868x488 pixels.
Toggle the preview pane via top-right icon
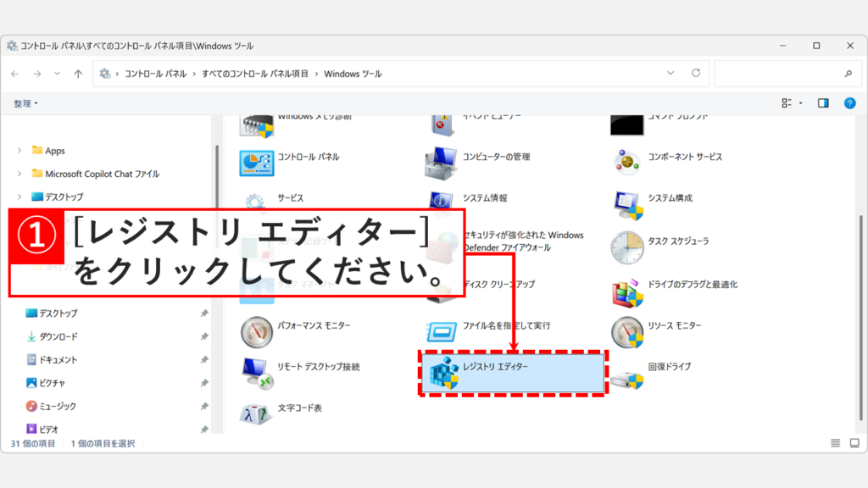(x=822, y=103)
